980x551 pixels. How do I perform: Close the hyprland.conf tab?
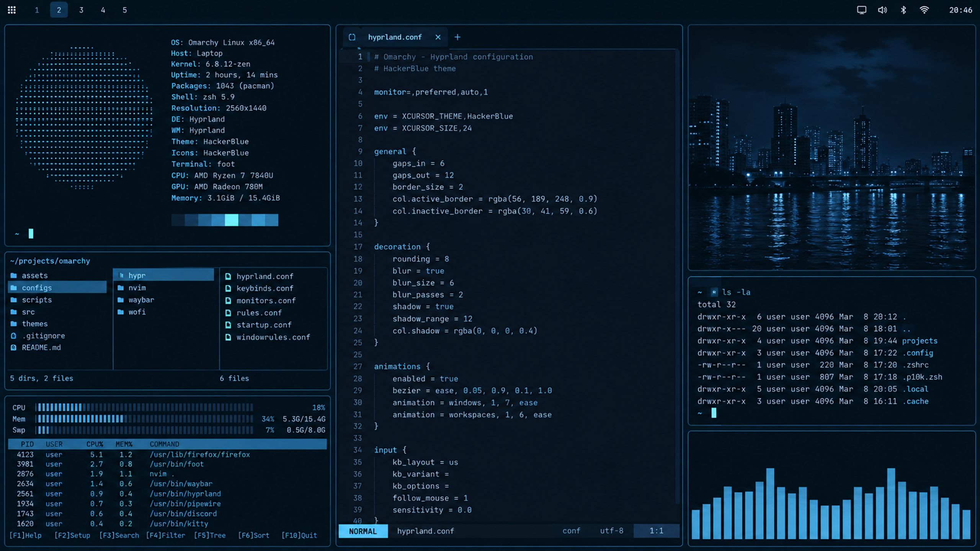(438, 37)
